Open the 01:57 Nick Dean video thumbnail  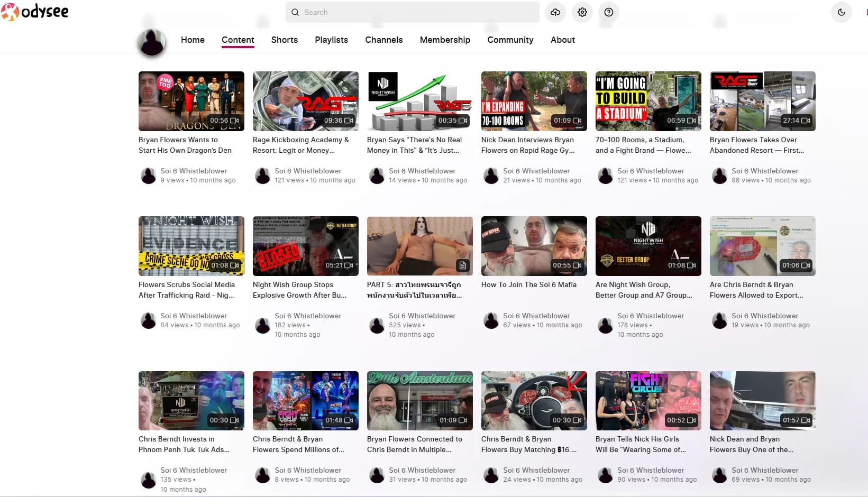pos(763,401)
